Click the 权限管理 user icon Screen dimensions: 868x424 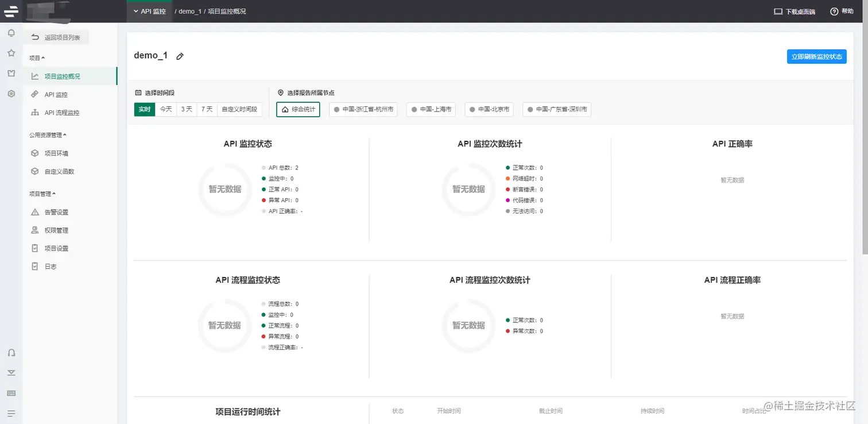35,230
